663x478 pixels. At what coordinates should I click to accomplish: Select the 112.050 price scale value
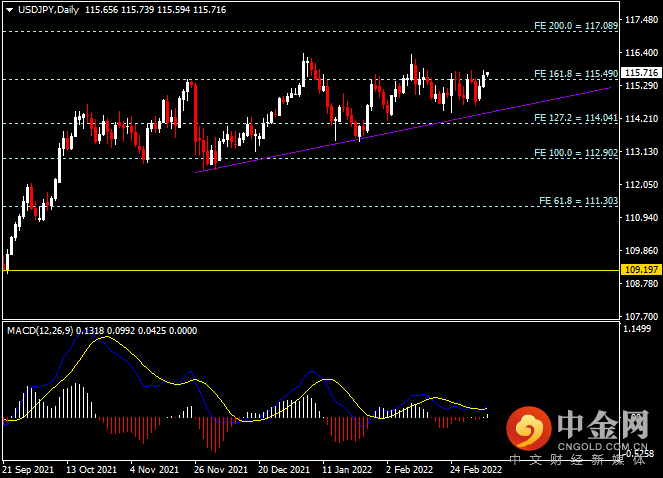point(641,184)
